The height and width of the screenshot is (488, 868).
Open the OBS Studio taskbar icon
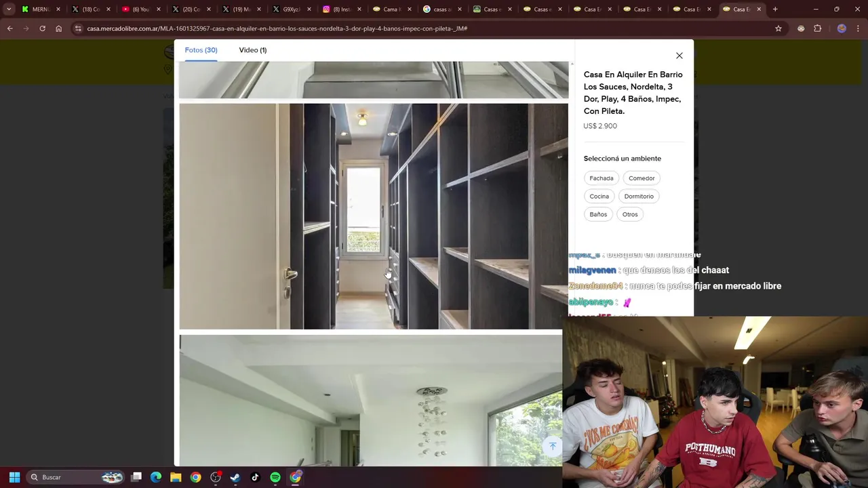[x=216, y=477]
